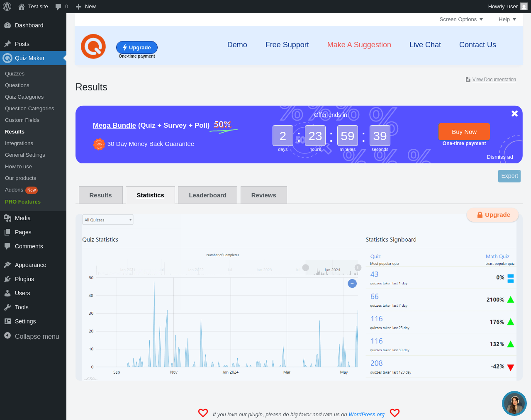Click the New content plus button
531x420 pixels.
click(x=85, y=7)
